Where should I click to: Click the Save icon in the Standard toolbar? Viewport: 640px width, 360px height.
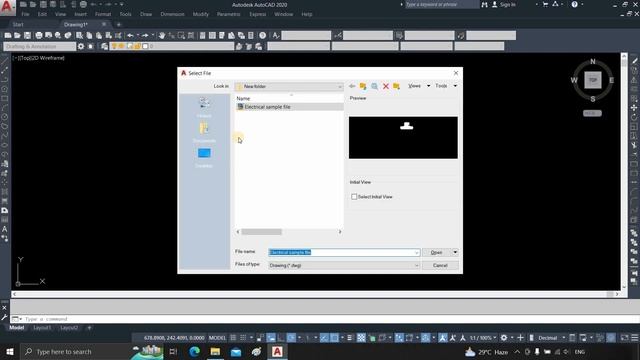[x=27, y=36]
